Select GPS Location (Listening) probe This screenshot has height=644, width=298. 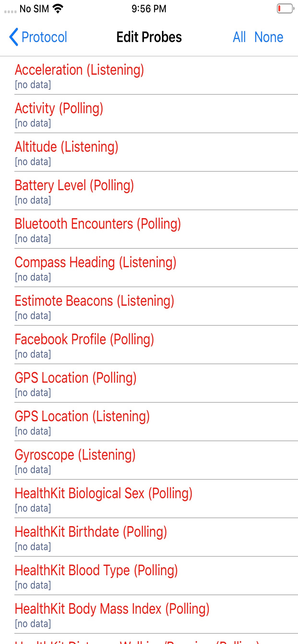[x=149, y=422]
